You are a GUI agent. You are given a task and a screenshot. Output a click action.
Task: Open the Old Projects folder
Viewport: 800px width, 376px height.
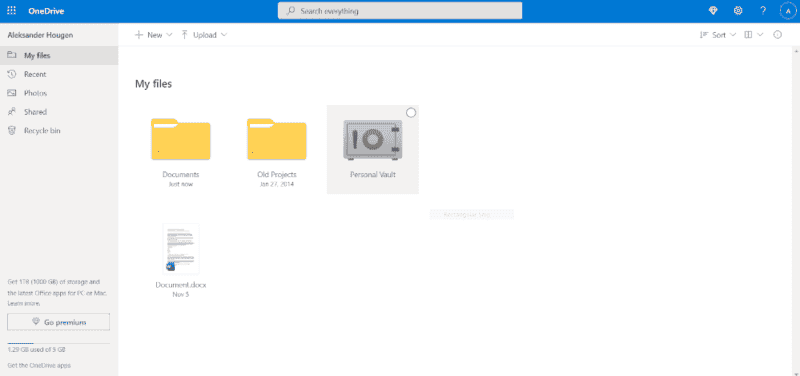[x=277, y=139]
